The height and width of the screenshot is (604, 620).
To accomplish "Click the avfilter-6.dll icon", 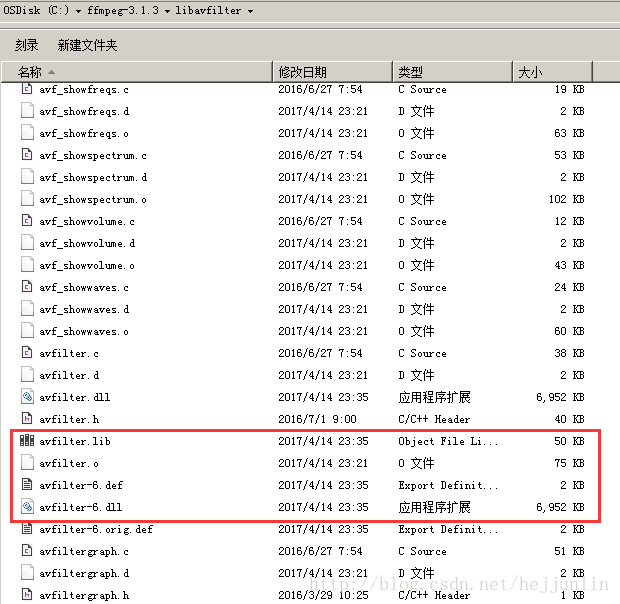I will click(x=27, y=507).
